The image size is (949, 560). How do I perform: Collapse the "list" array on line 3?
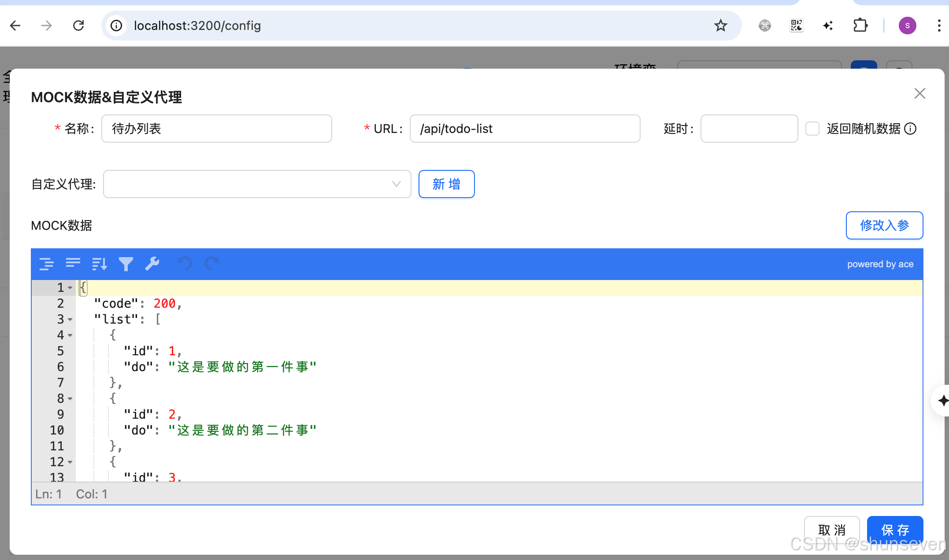coord(70,320)
